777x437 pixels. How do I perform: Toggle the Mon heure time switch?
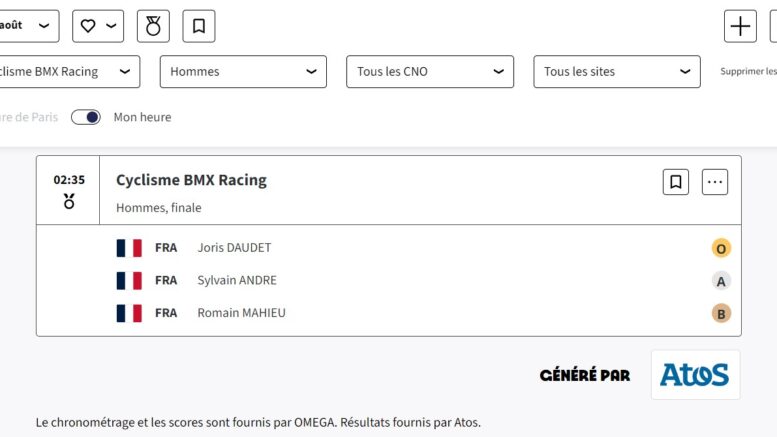[86, 117]
